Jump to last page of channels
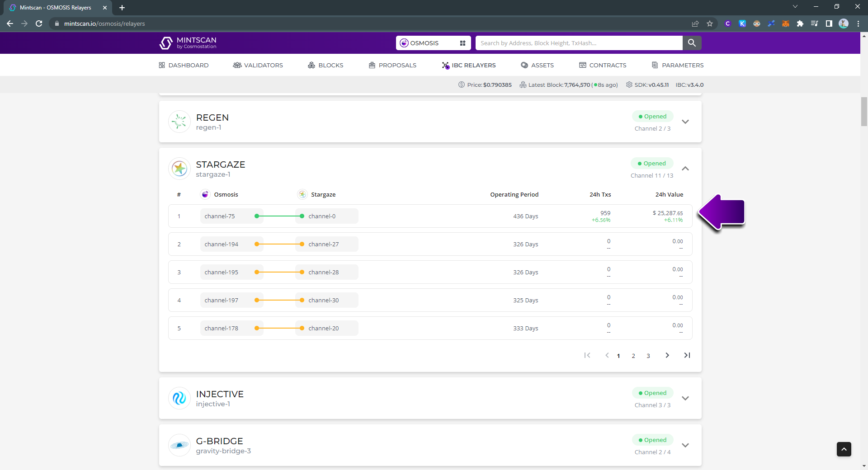Image resolution: width=868 pixels, height=470 pixels. [687, 355]
